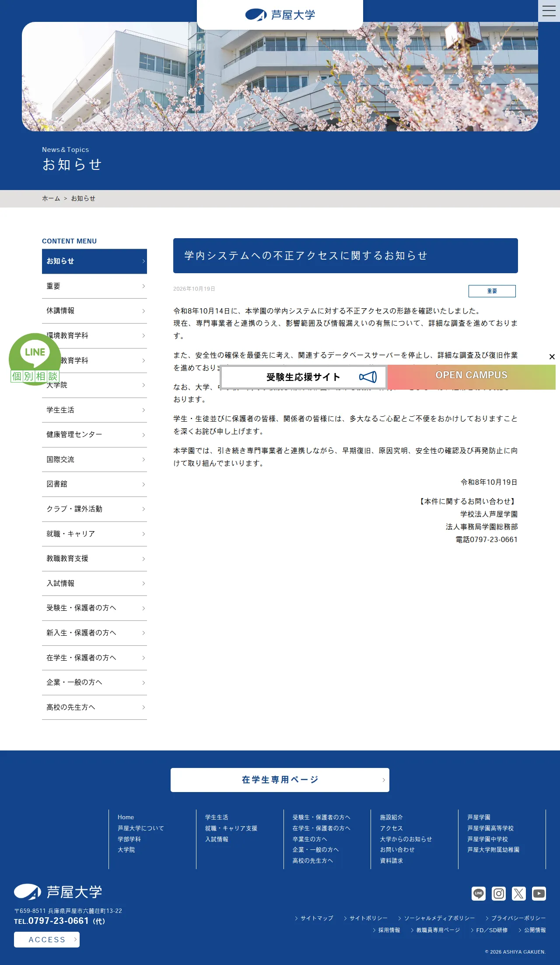The height and width of the screenshot is (965, 560).
Task: Open the hamburger menu icon
Action: point(549,11)
